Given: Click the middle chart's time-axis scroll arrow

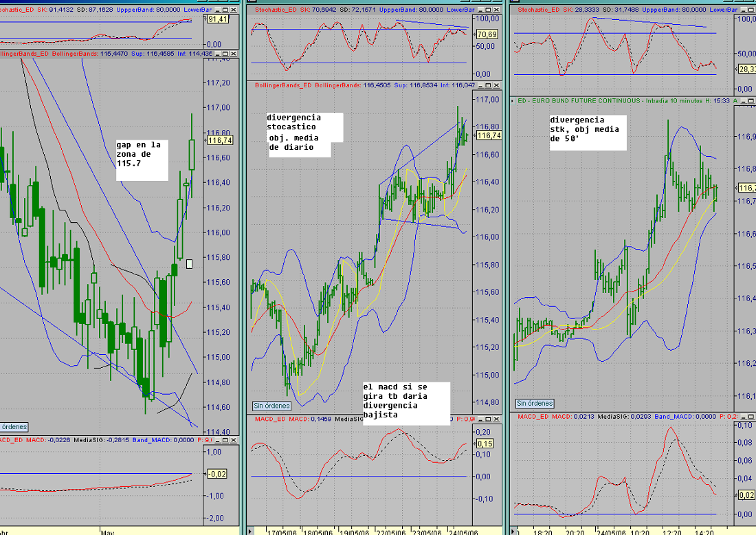Looking at the screenshot, I should pyautogui.click(x=250, y=531).
